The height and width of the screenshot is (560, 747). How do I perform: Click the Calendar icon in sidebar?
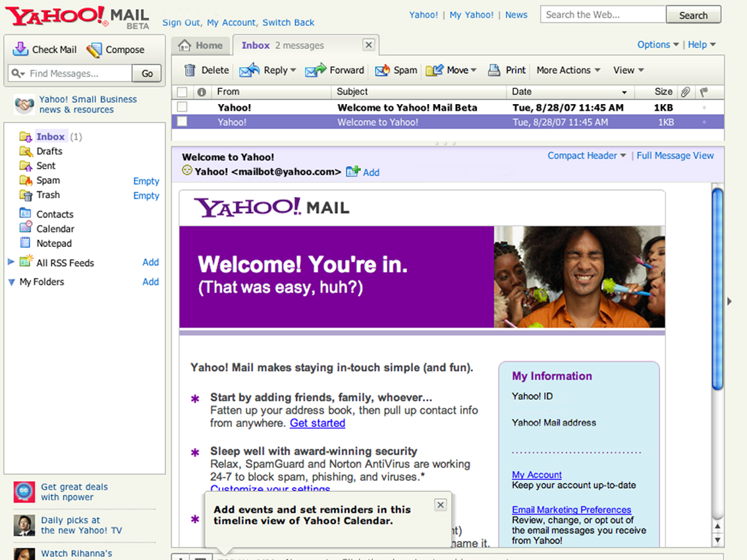(26, 227)
